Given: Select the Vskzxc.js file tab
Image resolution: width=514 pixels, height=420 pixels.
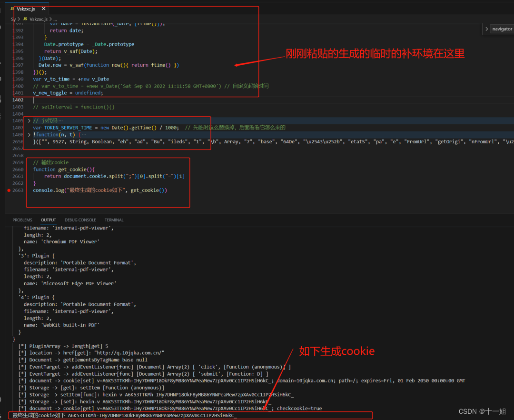Looking at the screenshot, I should point(26,9).
